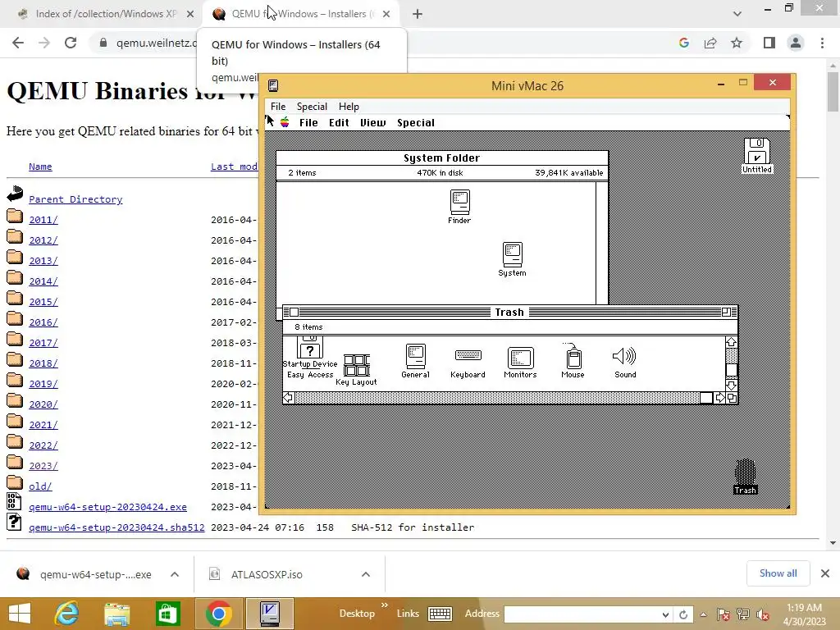Open Chrome profile avatar
Screen dimensions: 840x630
(796, 43)
